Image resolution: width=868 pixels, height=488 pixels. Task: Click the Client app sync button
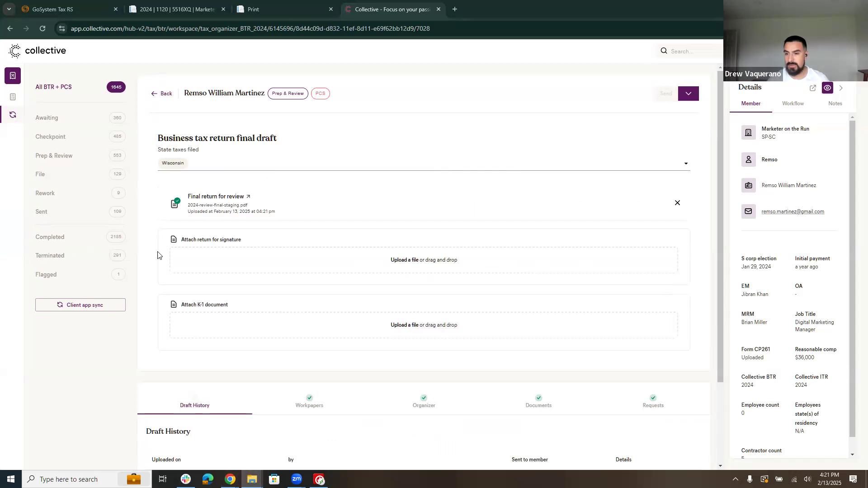point(80,305)
